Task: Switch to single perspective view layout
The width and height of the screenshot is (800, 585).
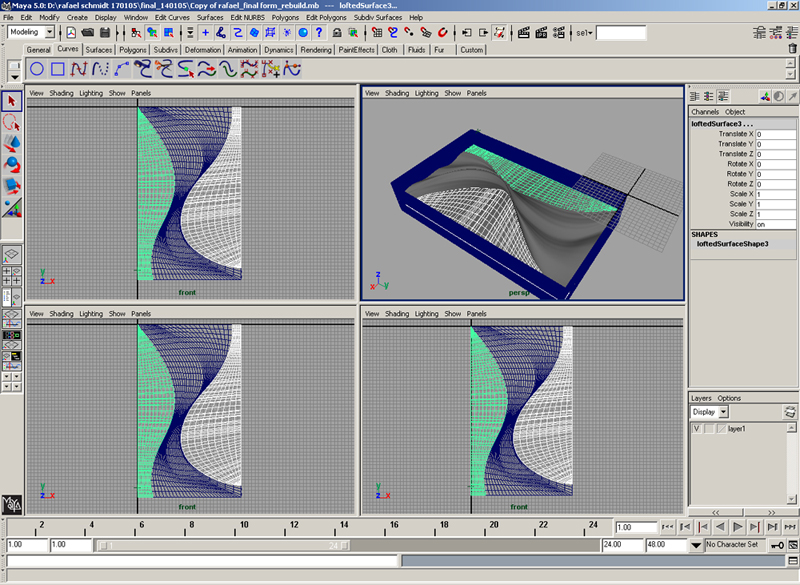Action: pos(12,255)
